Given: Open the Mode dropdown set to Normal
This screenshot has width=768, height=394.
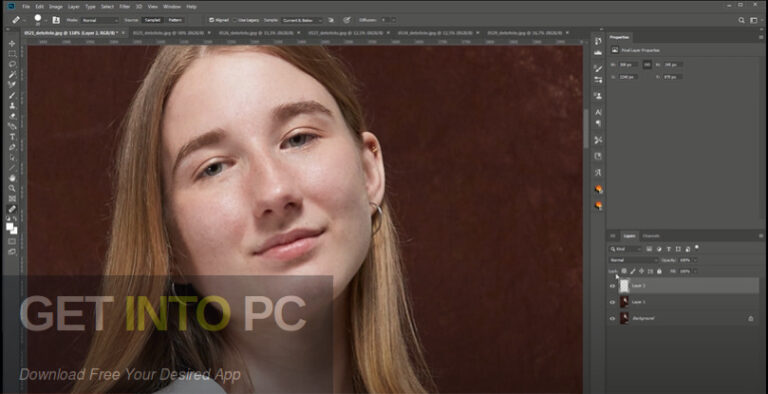Looking at the screenshot, I should coord(99,20).
